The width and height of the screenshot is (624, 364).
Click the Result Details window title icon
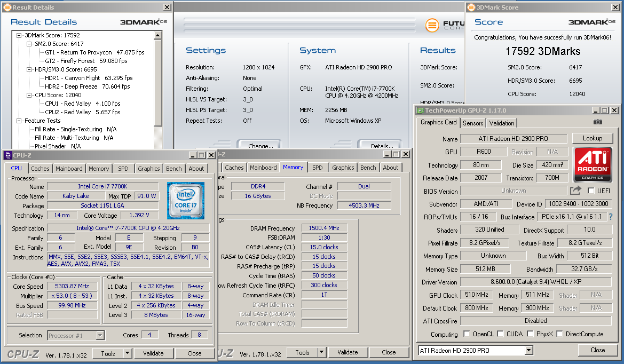point(7,7)
